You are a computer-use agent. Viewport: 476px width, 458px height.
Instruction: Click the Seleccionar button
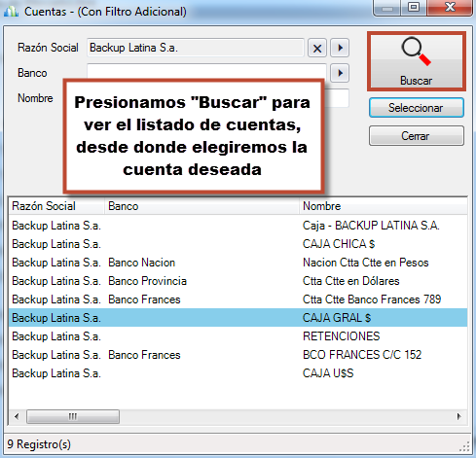[x=417, y=108]
